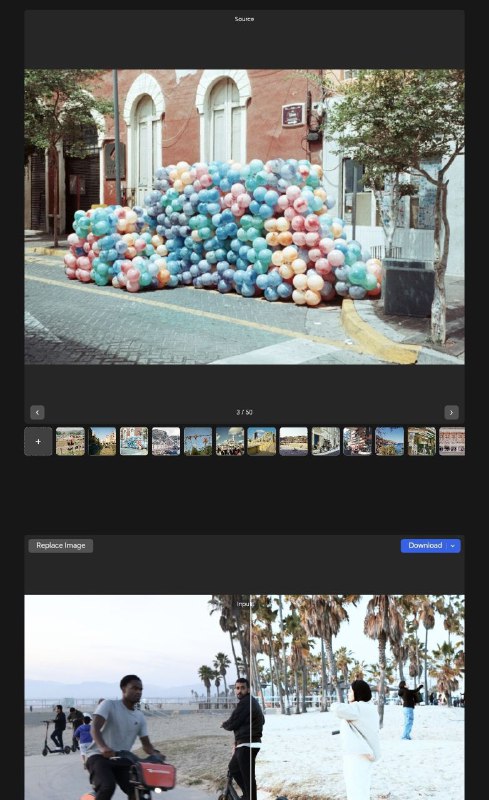Click the image counter text "3 / 50"
Screen dimensions: 489x800
[x=244, y=412]
